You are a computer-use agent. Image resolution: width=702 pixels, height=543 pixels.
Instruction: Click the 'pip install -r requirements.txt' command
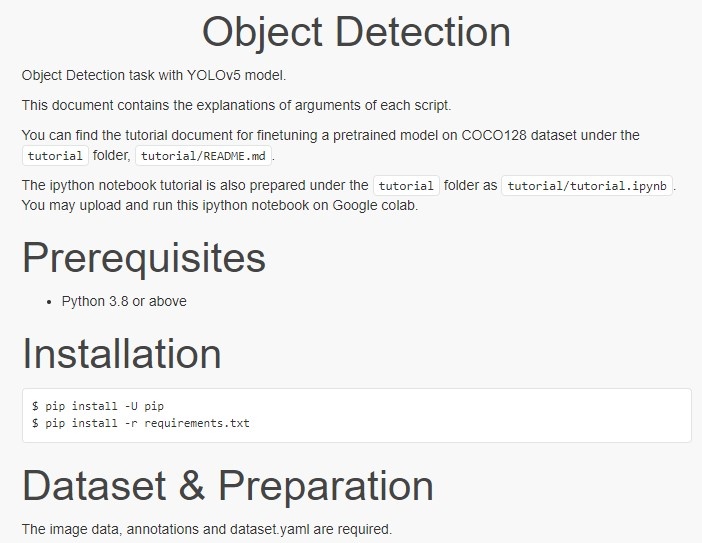point(140,423)
